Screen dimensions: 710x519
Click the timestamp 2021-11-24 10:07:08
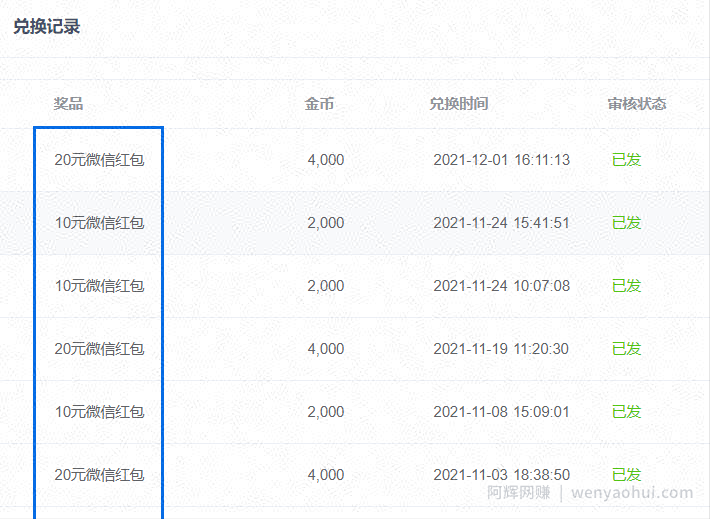(x=501, y=286)
